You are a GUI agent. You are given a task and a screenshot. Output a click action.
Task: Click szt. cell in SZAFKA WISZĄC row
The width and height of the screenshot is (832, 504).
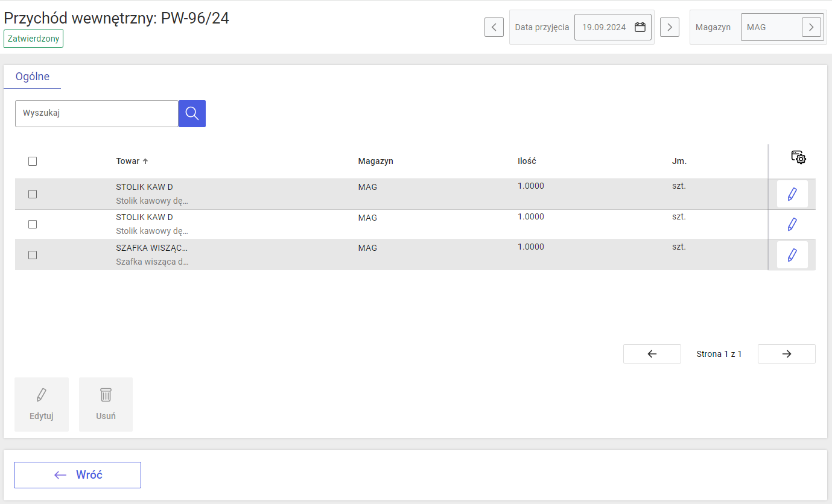point(679,247)
